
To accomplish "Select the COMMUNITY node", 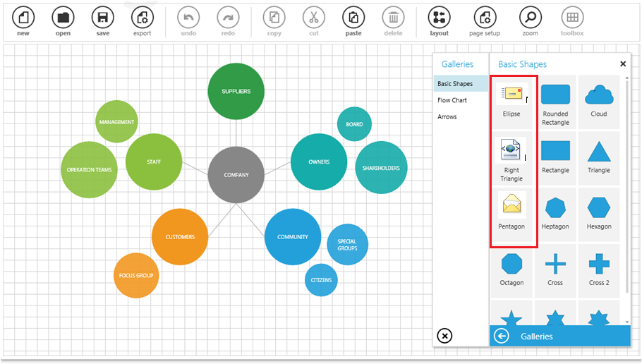I will click(293, 236).
